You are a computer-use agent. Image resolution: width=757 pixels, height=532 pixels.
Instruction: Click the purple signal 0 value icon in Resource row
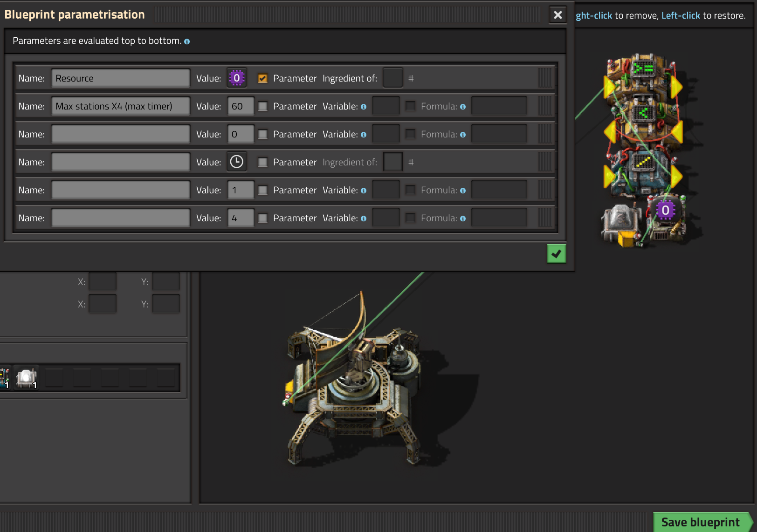pos(237,78)
